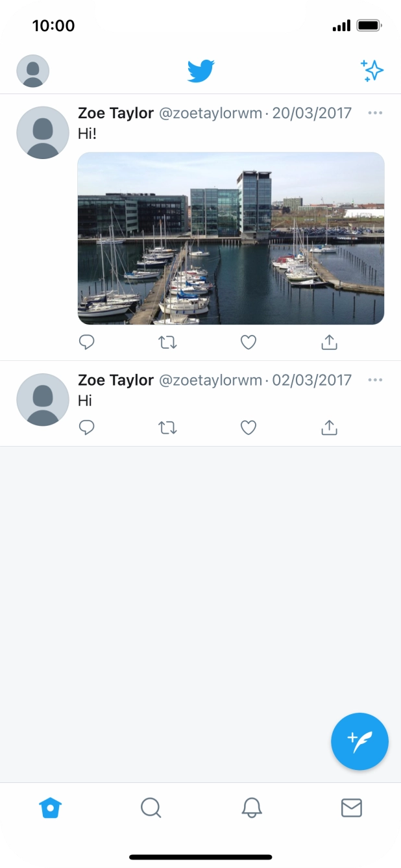Image resolution: width=401 pixels, height=868 pixels.
Task: Open Notifications via the bell icon
Action: click(252, 808)
